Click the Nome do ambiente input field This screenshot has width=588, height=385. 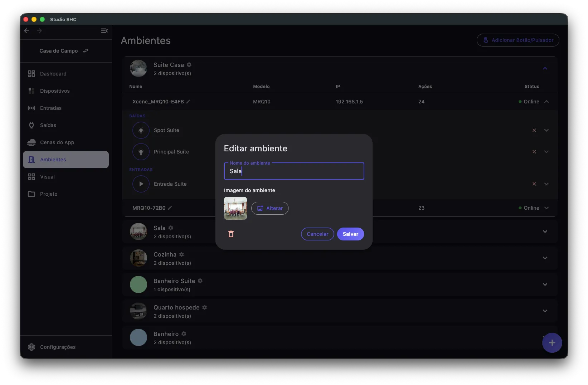(x=294, y=171)
